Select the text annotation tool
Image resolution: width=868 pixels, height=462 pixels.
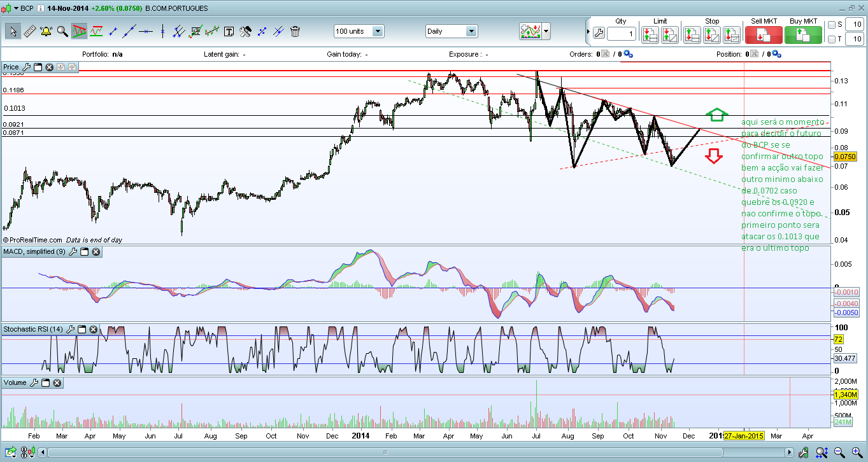pos(228,31)
